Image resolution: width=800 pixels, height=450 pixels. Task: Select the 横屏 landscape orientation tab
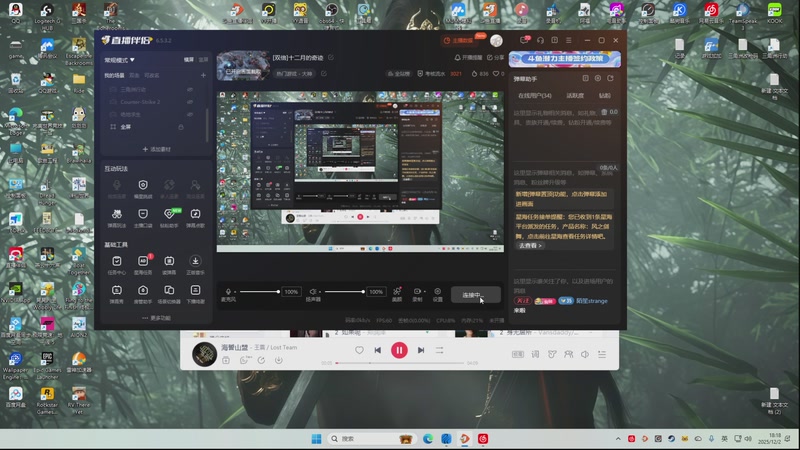[x=189, y=60]
